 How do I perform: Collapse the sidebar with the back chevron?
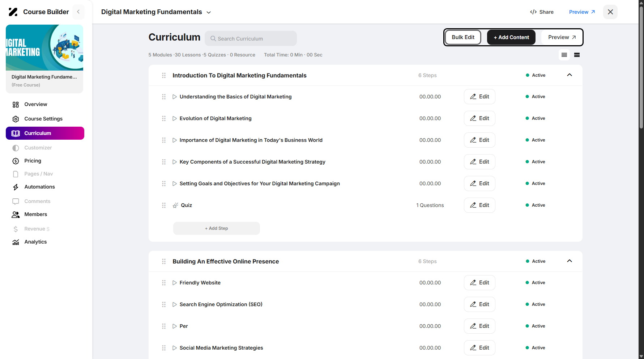pyautogui.click(x=78, y=12)
